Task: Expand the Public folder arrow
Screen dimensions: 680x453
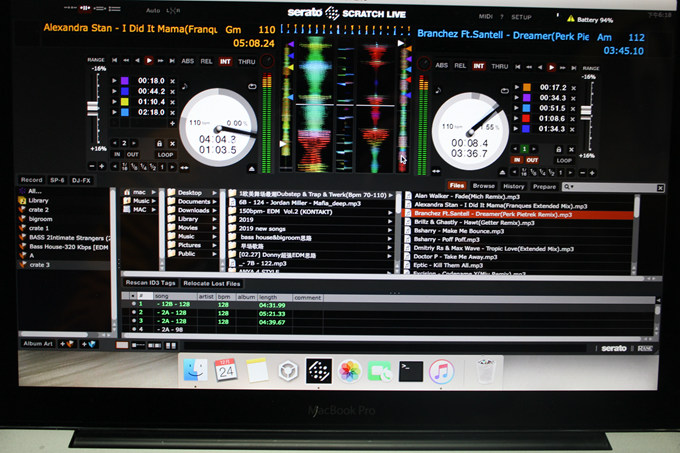Action: tap(214, 254)
